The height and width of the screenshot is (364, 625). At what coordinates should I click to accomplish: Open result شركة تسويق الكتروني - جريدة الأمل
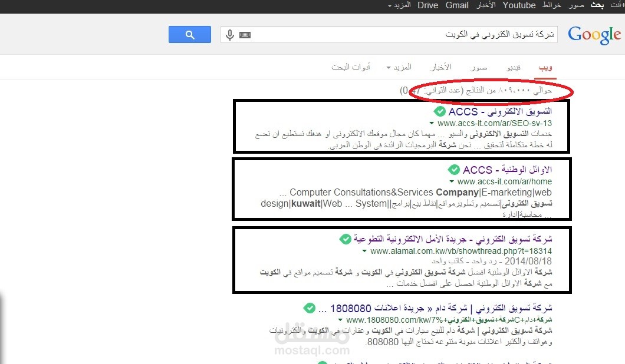pos(453,239)
